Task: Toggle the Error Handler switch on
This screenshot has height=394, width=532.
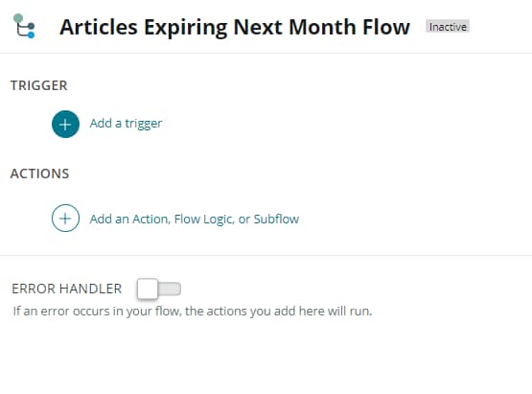Action: [159, 290]
